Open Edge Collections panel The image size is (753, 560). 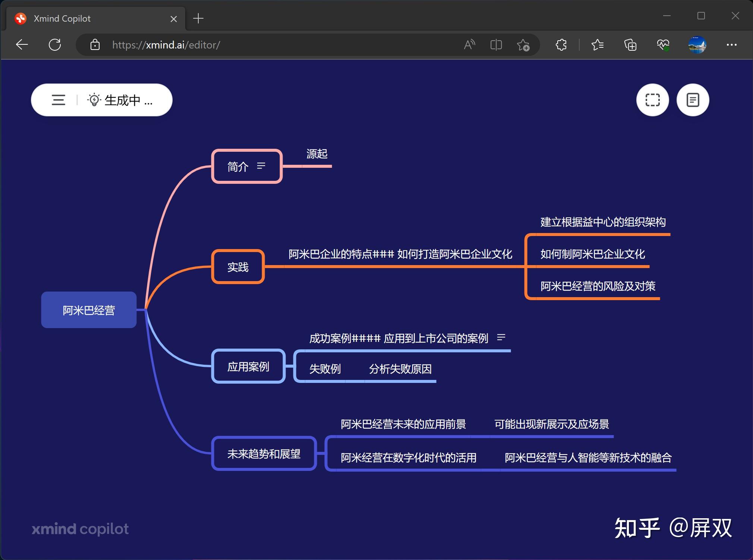pos(630,44)
